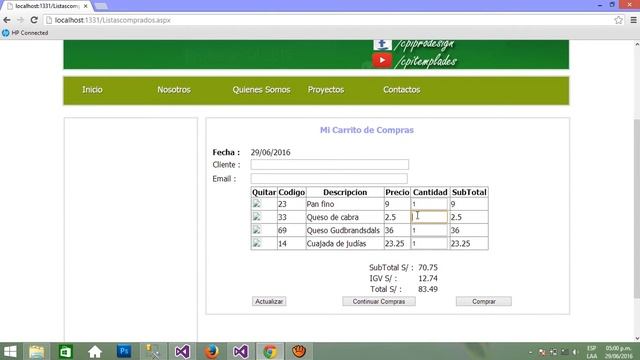Click the Total S/ value 83.49
Screen dimensions: 640x360
click(x=428, y=289)
